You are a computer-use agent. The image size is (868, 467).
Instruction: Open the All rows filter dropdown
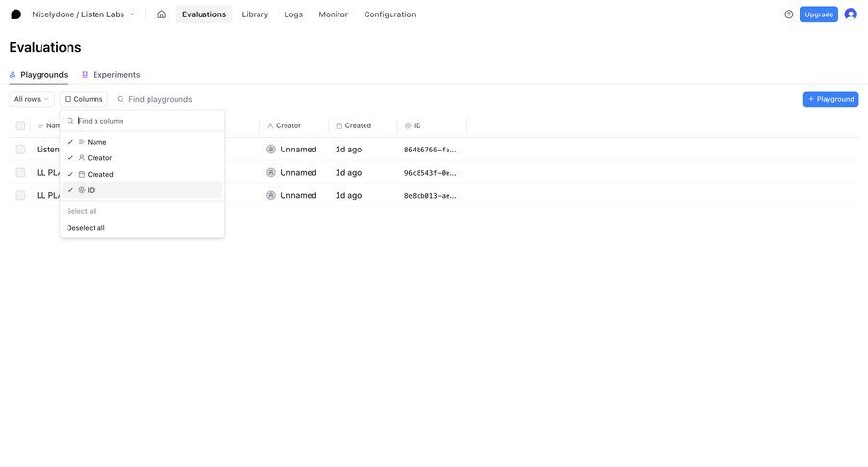pos(32,99)
